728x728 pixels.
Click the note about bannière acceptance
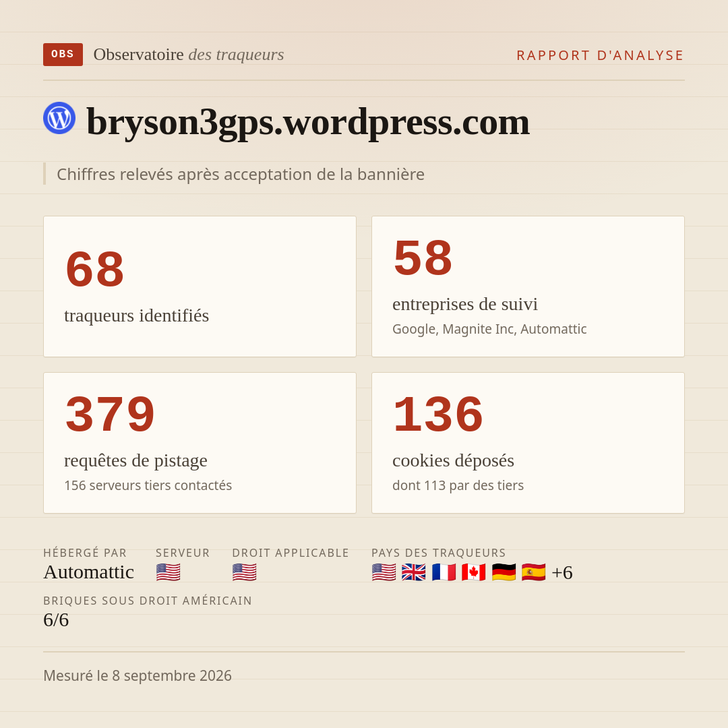[x=241, y=174]
